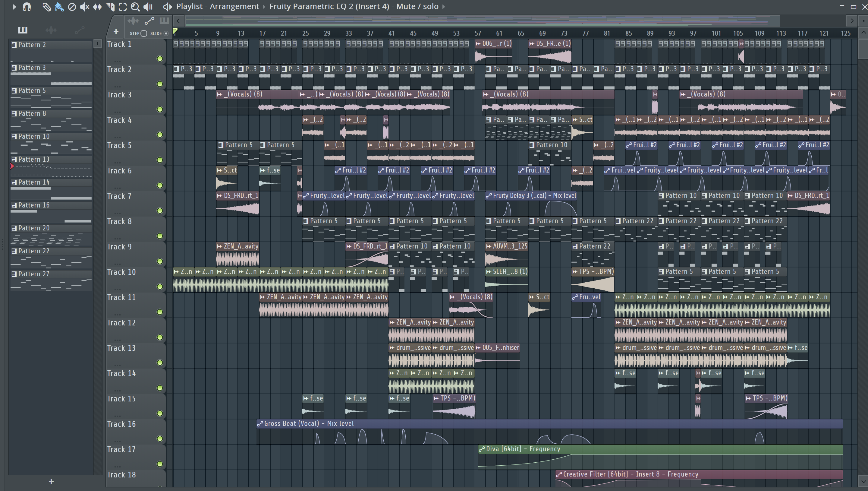Screen dimensions: 868x491
Task: Click bar 57 on the timeline ruler
Action: pyautogui.click(x=478, y=33)
